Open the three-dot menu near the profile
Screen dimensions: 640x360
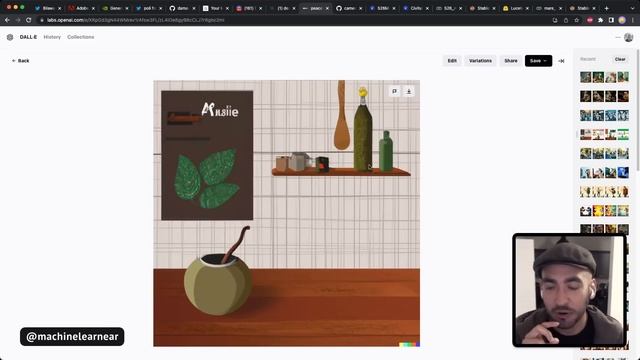[618, 37]
